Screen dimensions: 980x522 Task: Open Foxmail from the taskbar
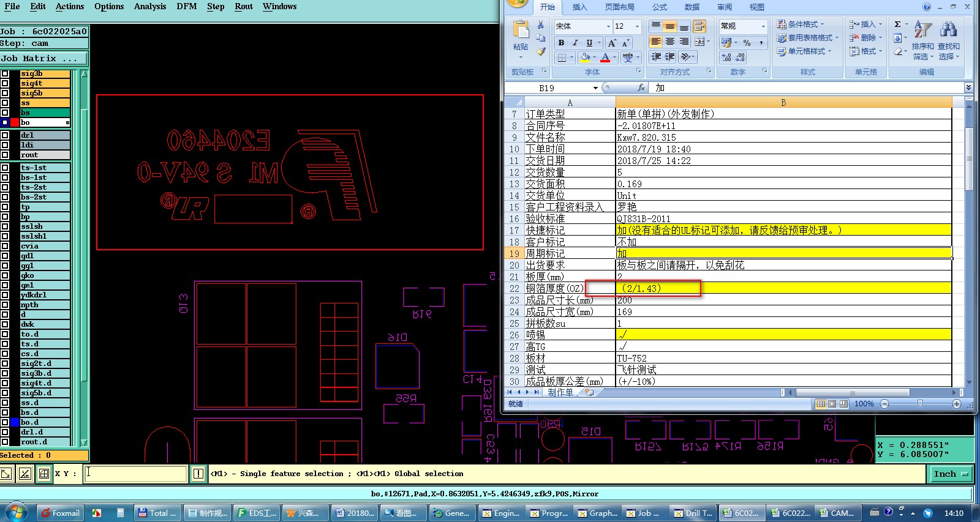click(61, 513)
